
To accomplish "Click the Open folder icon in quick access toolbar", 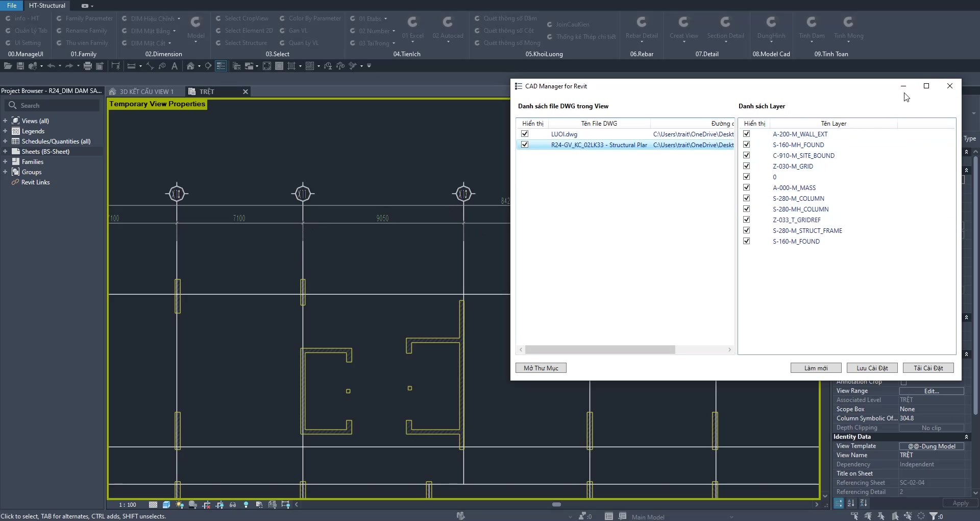I will pos(8,66).
